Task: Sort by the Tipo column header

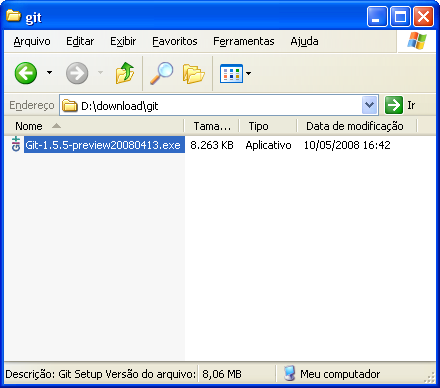Action: coord(268,126)
